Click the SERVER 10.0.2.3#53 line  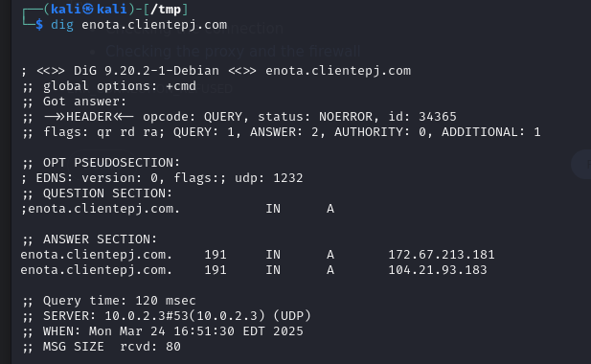[x=167, y=316]
